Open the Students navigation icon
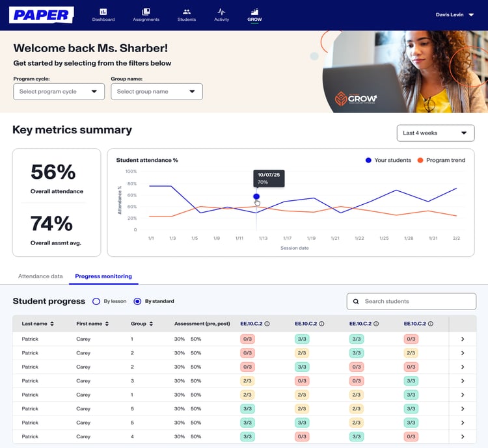This screenshot has width=488, height=448. click(187, 12)
